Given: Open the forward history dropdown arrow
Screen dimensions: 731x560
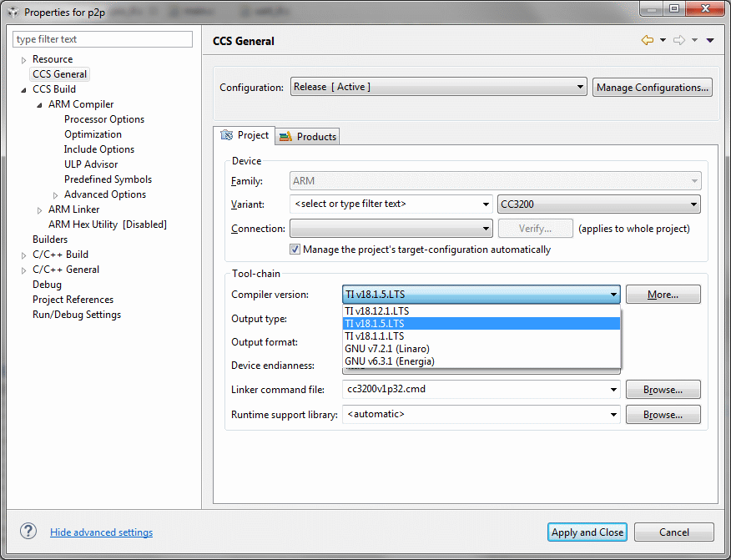Looking at the screenshot, I should tap(694, 41).
